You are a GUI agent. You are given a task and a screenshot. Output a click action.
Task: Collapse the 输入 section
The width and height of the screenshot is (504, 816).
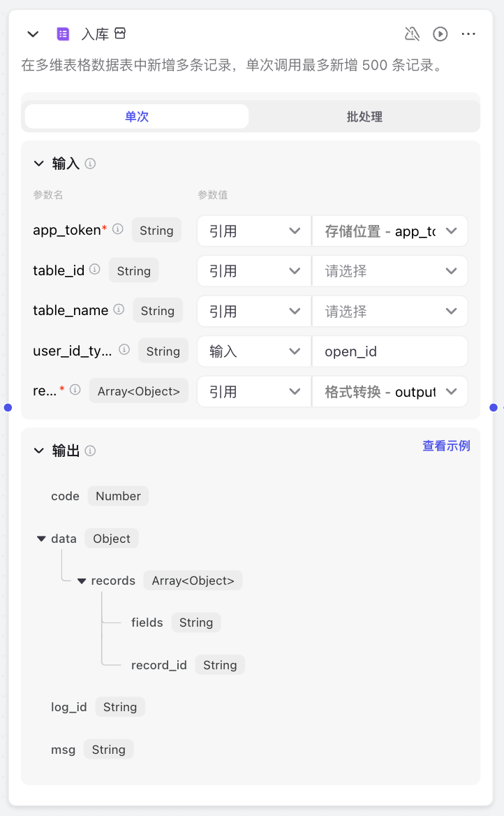[38, 163]
